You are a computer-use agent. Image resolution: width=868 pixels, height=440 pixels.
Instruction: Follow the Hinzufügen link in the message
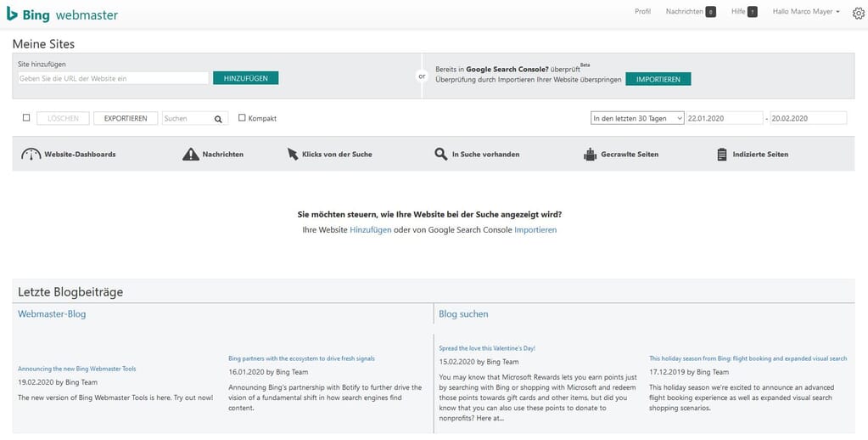[370, 229]
